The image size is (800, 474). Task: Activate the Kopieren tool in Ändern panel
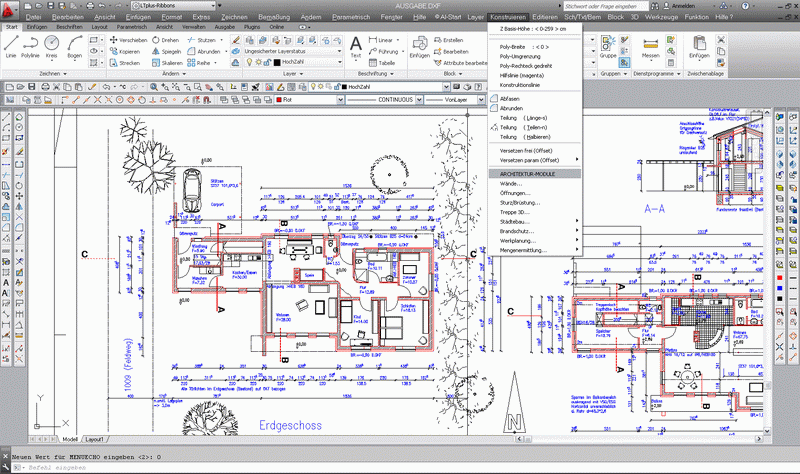click(125, 52)
